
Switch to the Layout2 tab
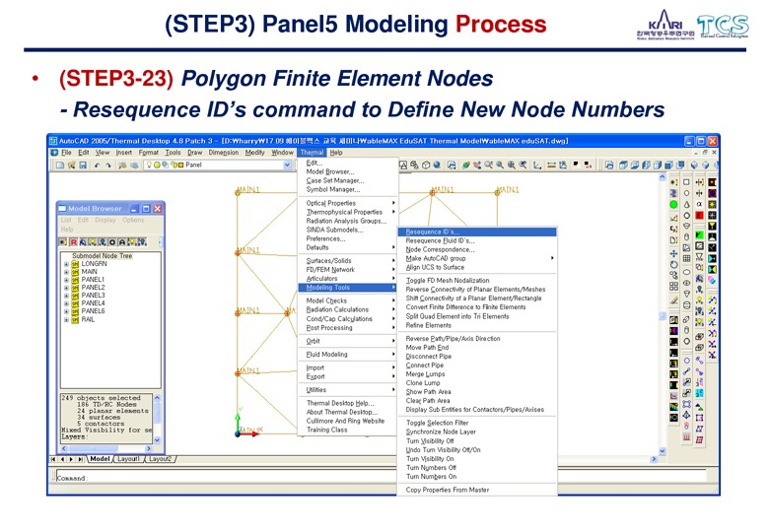[x=160, y=459]
